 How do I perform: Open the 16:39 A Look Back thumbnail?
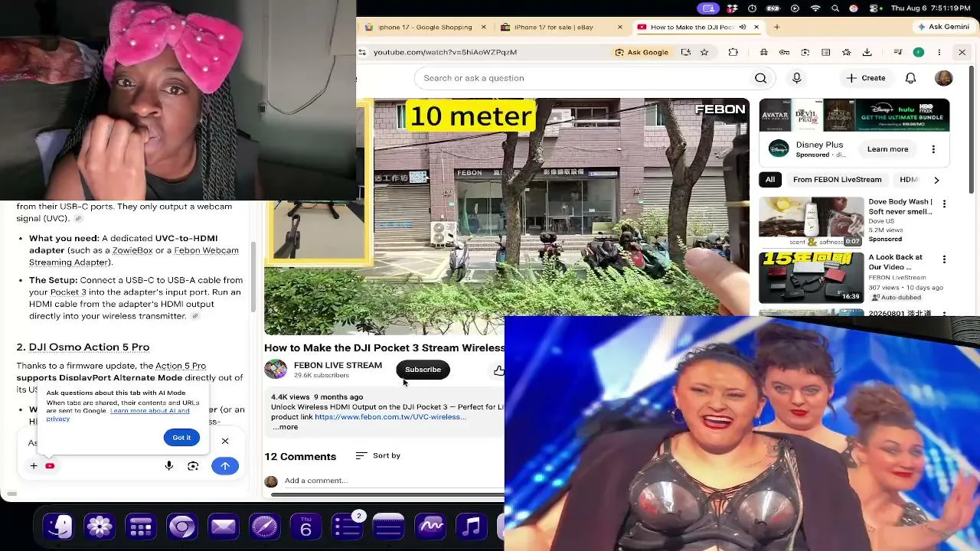tap(811, 277)
